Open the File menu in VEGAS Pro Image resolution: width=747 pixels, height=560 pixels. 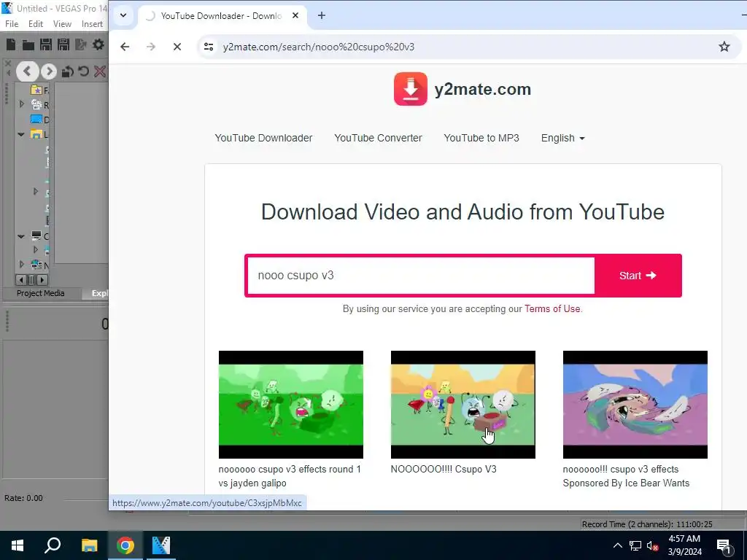coord(12,24)
